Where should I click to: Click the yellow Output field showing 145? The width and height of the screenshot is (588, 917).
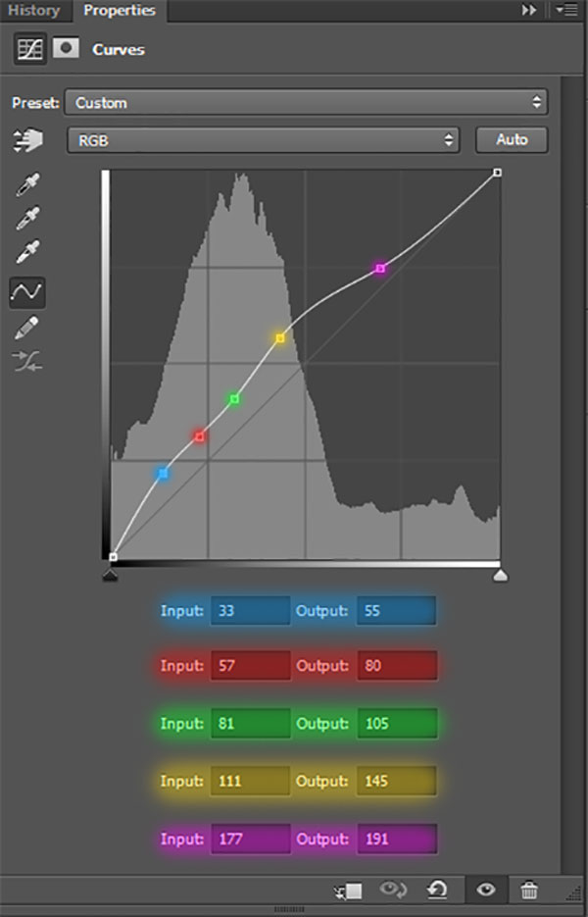point(397,781)
